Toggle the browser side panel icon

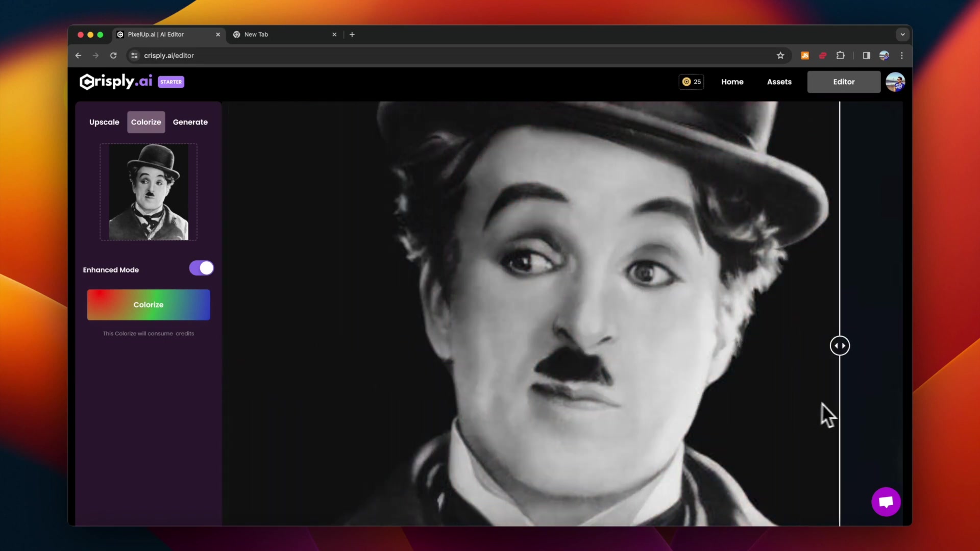[866, 56]
